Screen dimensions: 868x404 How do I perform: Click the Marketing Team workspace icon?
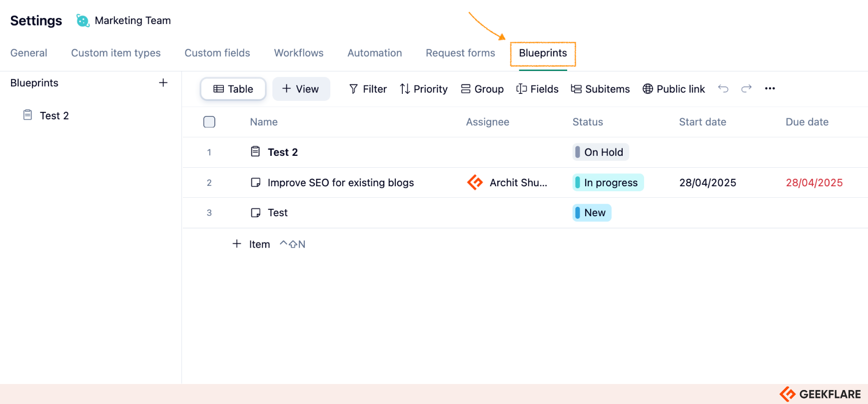(81, 20)
